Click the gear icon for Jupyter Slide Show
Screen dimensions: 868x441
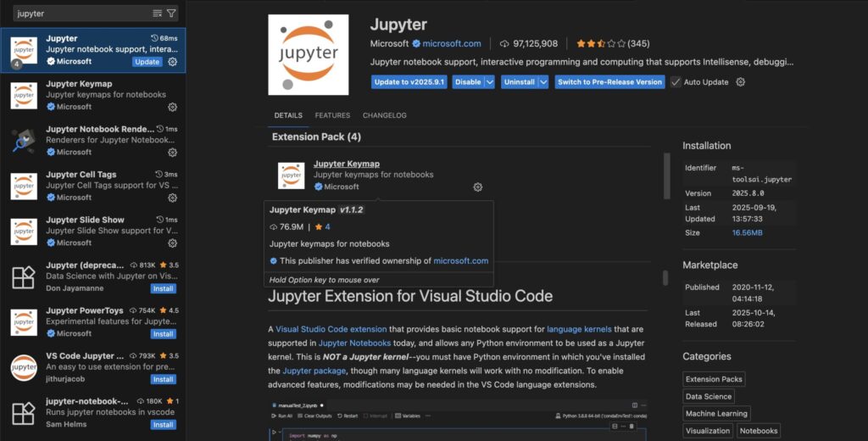coord(172,243)
